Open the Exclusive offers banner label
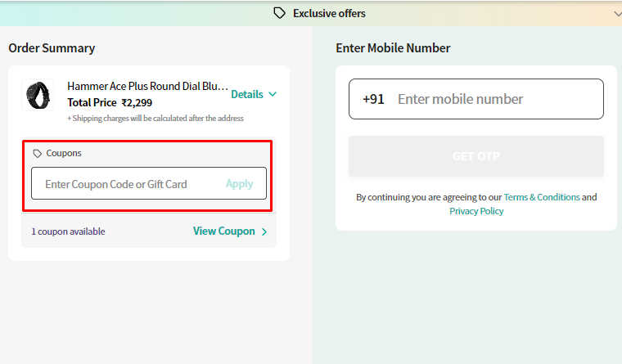 point(329,13)
